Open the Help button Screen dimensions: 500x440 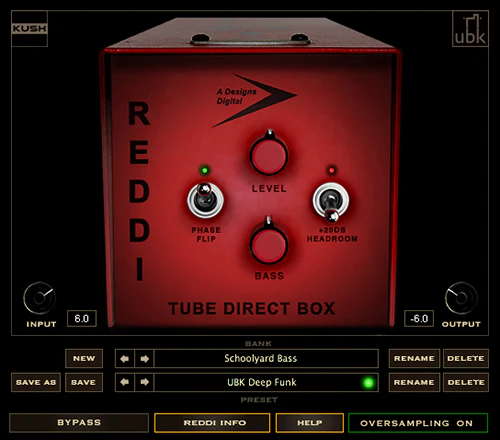tap(310, 423)
